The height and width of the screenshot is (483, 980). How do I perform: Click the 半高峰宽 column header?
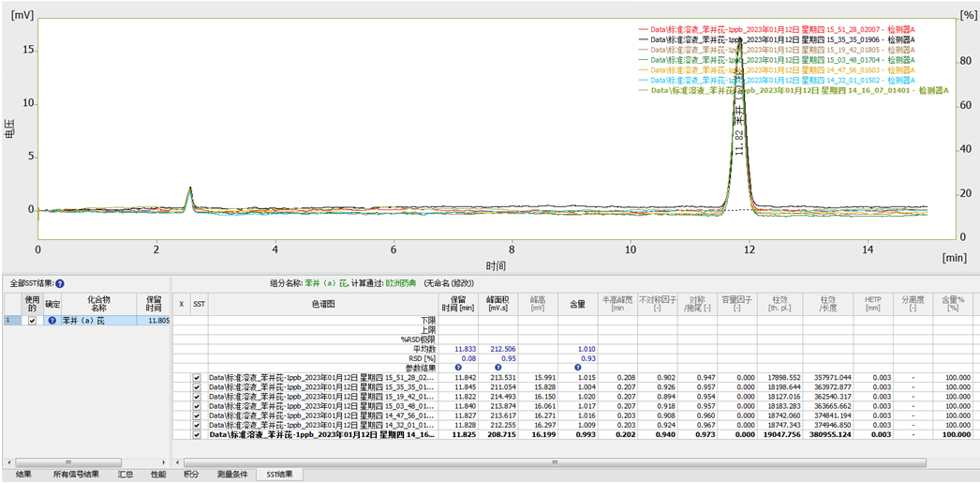[617, 304]
